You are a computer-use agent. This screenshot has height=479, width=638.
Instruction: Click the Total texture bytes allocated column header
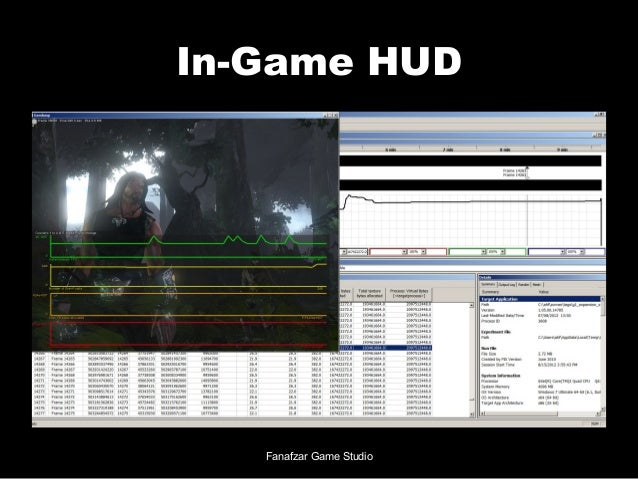point(369,293)
